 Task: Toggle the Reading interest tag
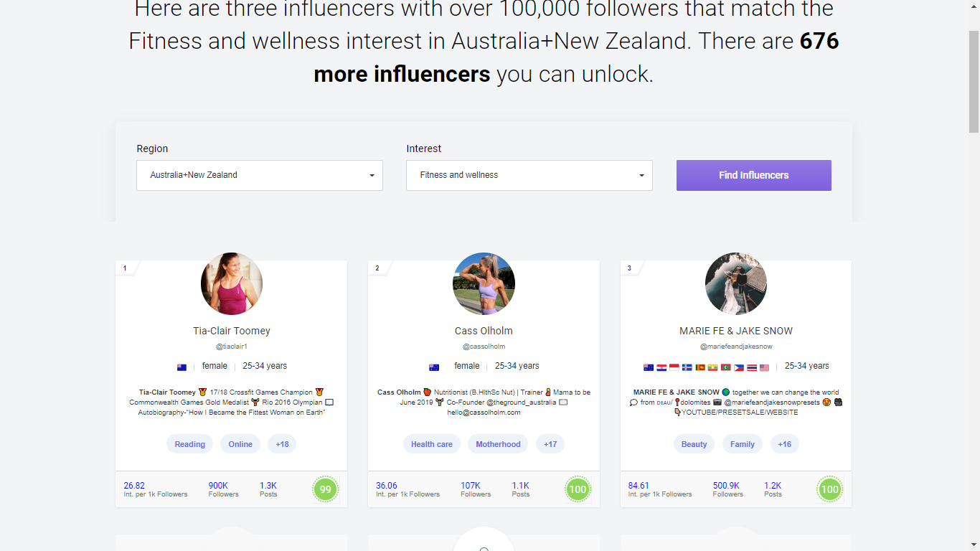[189, 443]
